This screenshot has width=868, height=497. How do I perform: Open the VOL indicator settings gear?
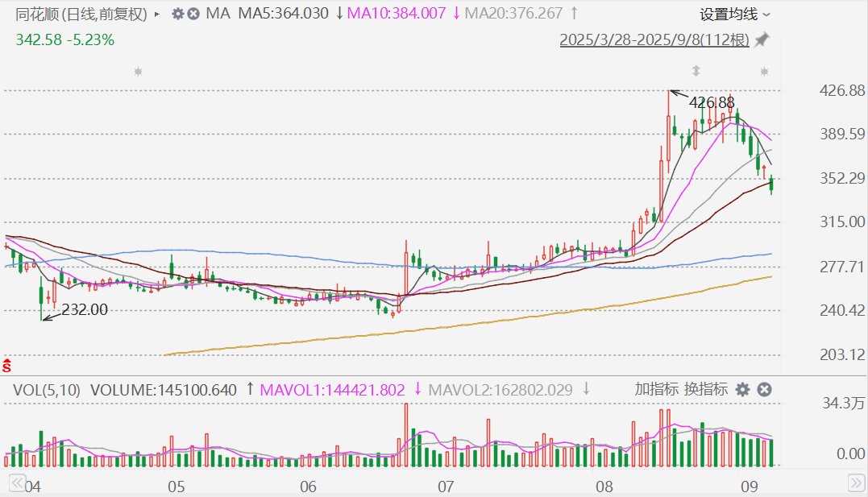tap(742, 390)
